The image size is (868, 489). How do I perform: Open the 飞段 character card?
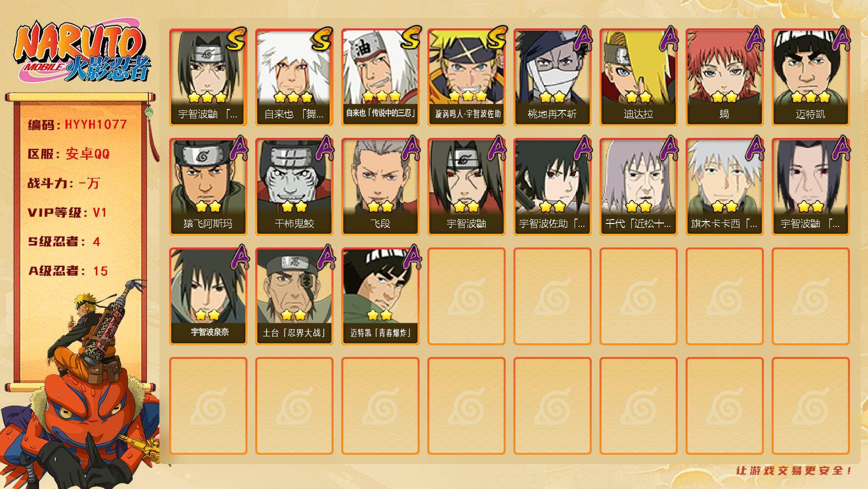click(380, 186)
